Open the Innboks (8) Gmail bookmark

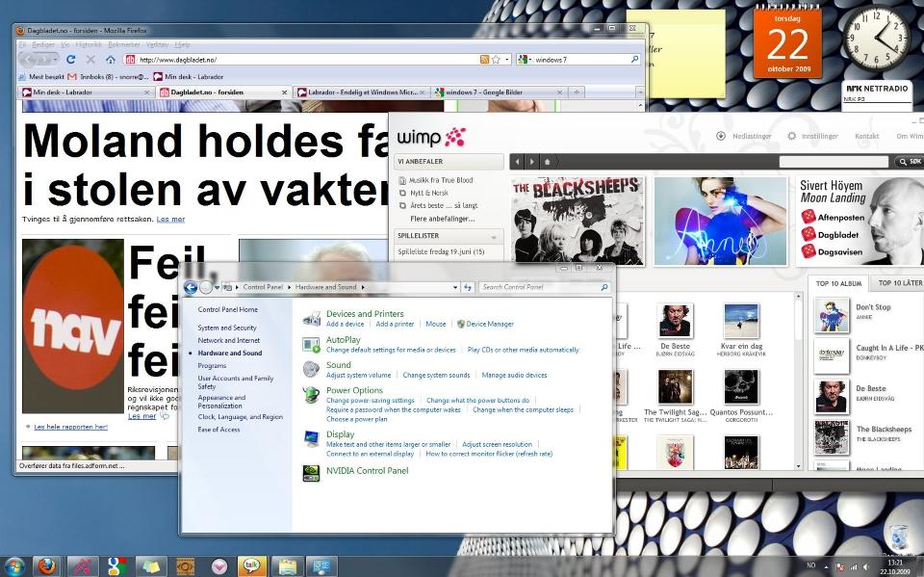[x=107, y=77]
